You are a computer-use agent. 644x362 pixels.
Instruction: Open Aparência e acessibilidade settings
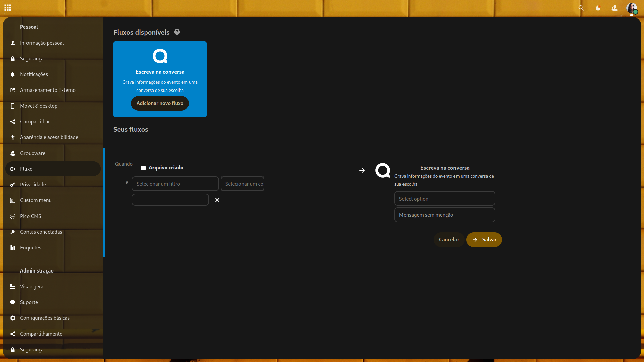(x=49, y=137)
